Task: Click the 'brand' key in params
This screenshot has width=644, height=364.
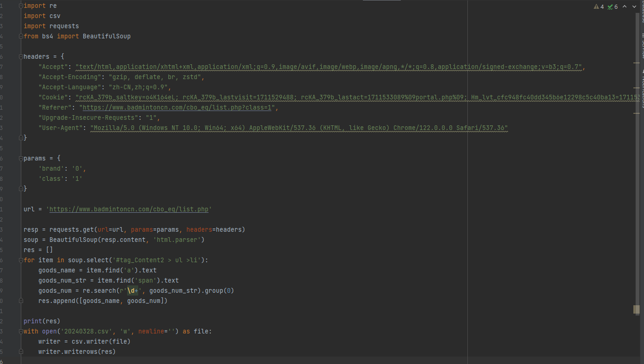Action: [51, 168]
